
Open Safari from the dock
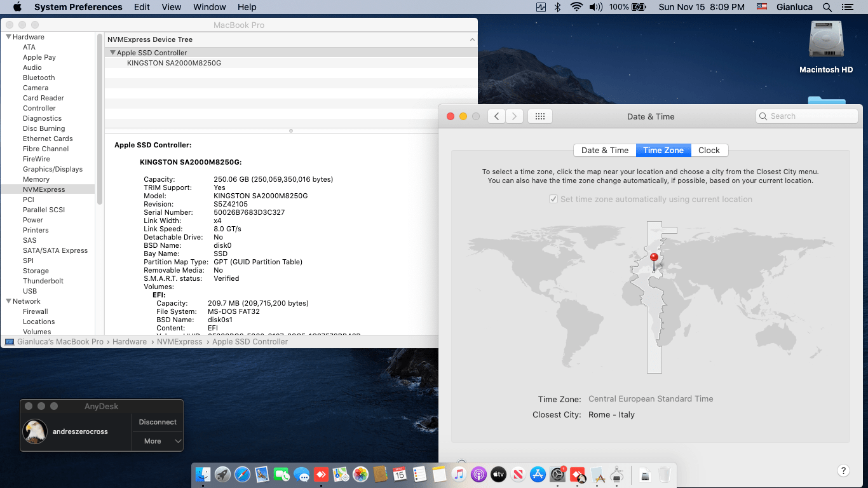coord(242,474)
